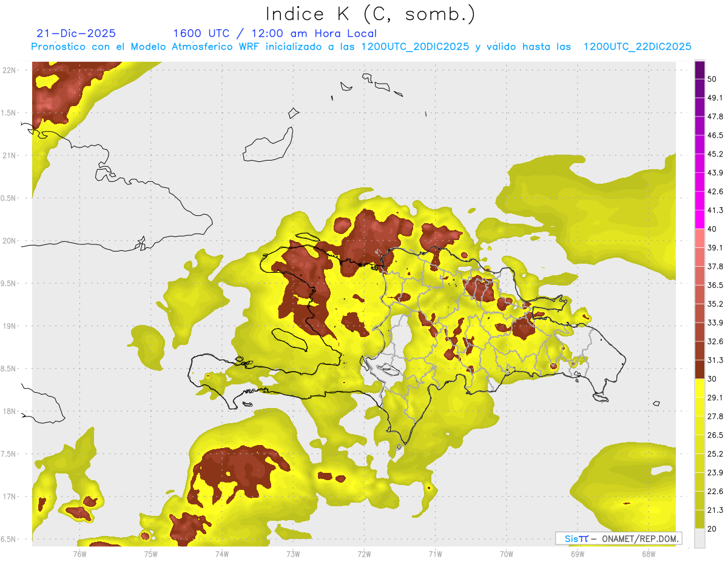Click the '22.6' colorbar value label
Viewport: 728px width, 562px height.
tap(715, 491)
